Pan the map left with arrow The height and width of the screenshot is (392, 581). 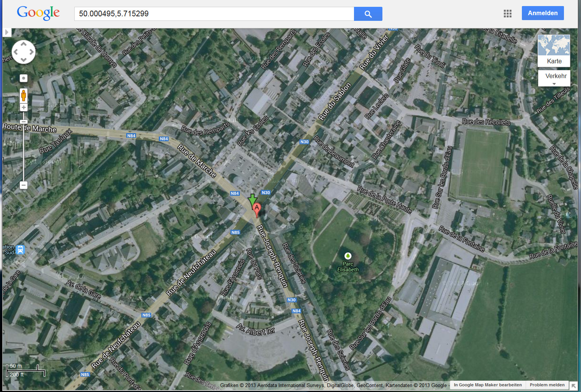[16, 52]
